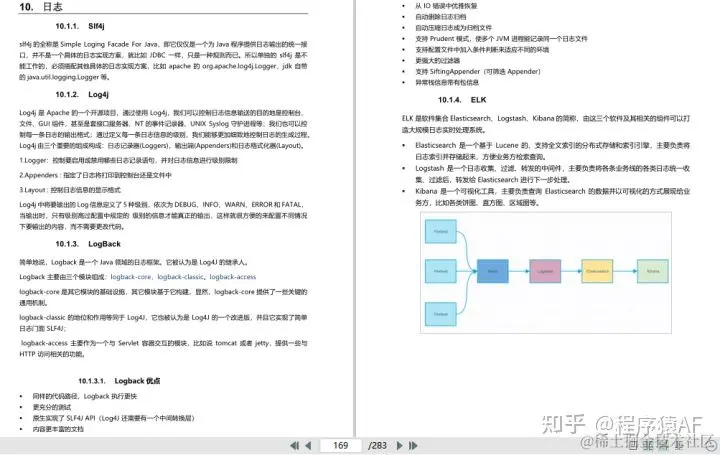Click the 10.1.4. ELK heading
This screenshot has height=455, width=720.
[462, 100]
